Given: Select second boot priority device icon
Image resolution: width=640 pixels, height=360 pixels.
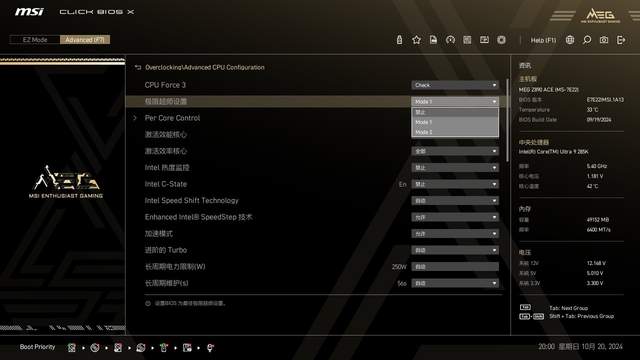Looking at the screenshot, I should (95, 347).
